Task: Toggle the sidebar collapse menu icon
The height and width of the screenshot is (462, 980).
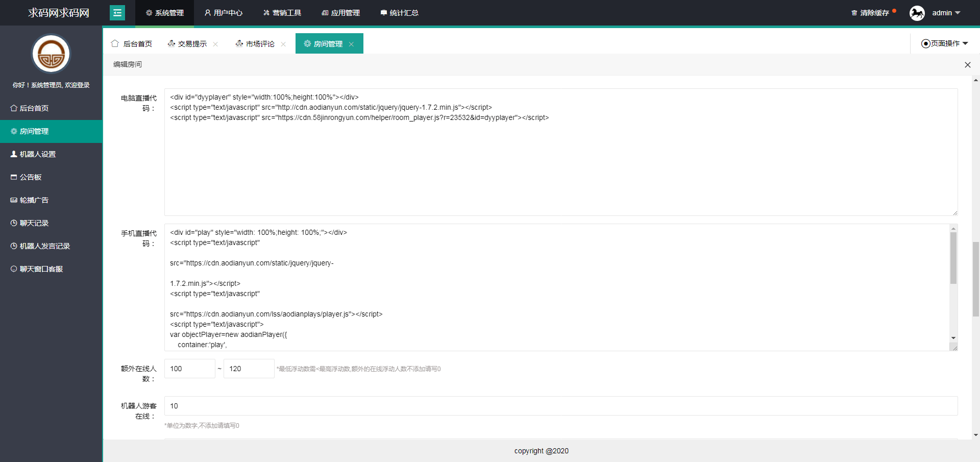Action: [x=117, y=13]
